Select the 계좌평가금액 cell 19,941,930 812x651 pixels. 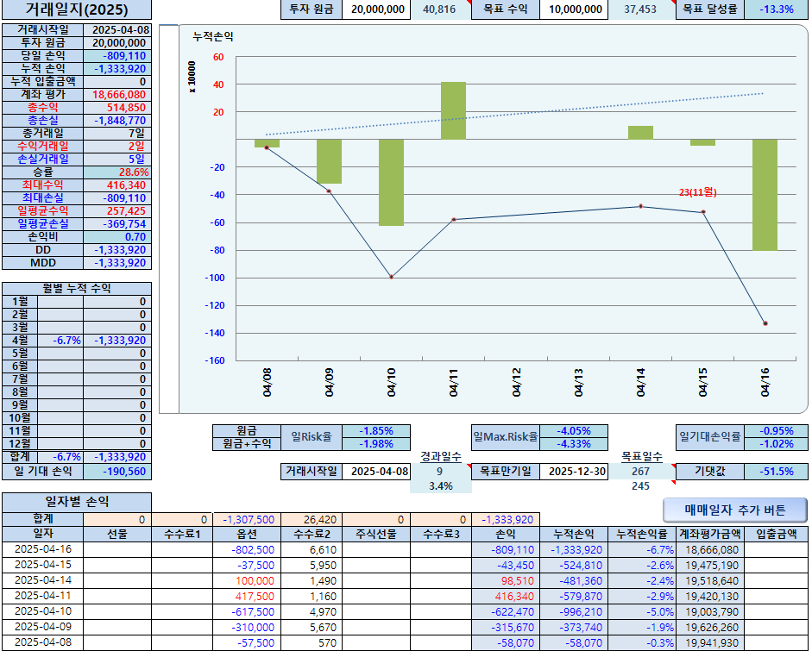point(709,642)
